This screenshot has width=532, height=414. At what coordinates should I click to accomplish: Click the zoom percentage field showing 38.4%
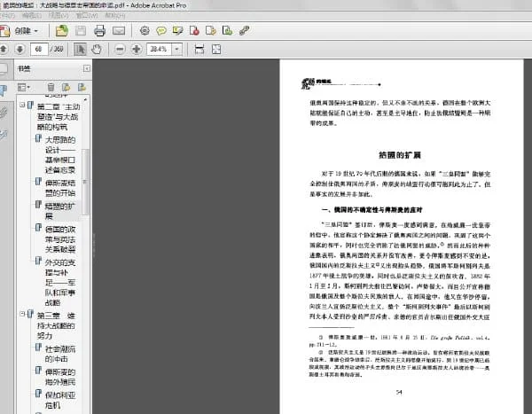point(159,50)
